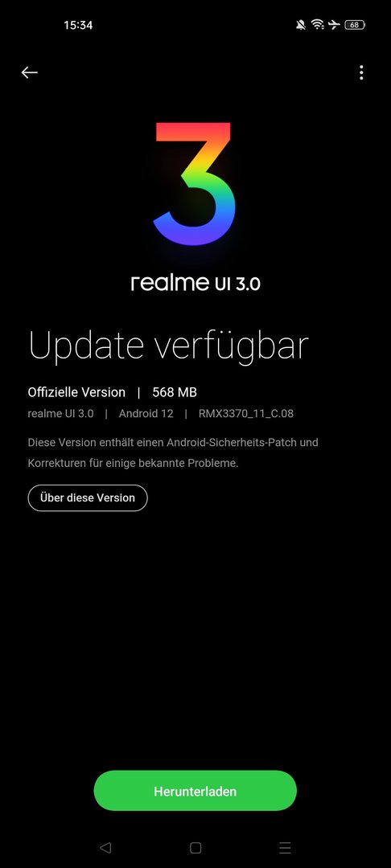The image size is (391, 868).
Task: Tap the Android back navigation triangle
Action: pyautogui.click(x=105, y=848)
